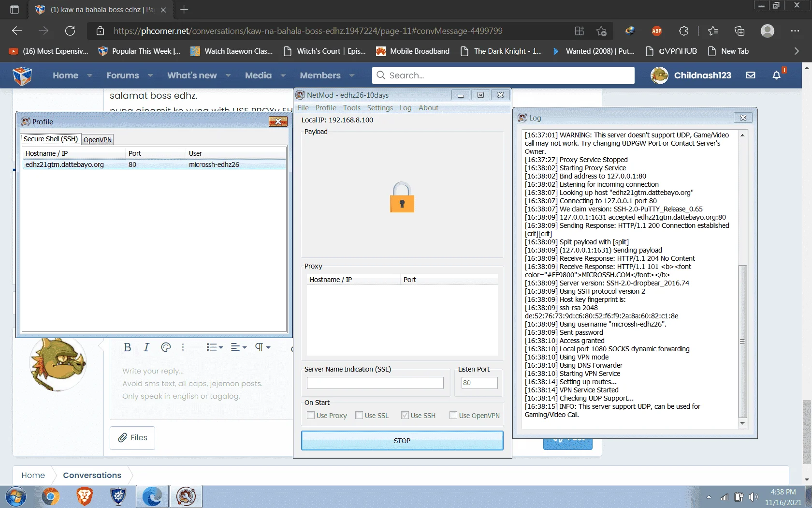This screenshot has width=812, height=508.
Task: Click the Log scrollbar down arrow
Action: click(742, 424)
